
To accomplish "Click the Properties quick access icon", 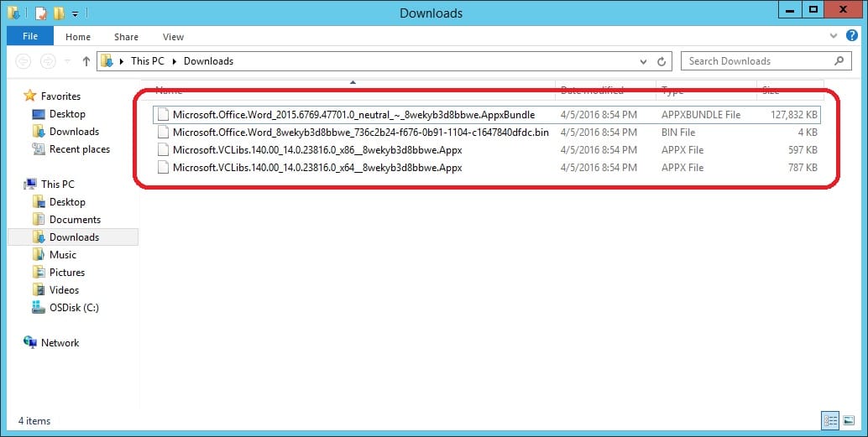I will coord(41,13).
